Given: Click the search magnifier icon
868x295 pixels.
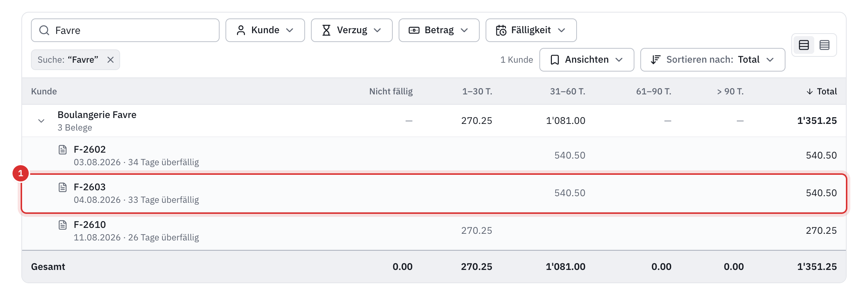Looking at the screenshot, I should pyautogui.click(x=44, y=30).
